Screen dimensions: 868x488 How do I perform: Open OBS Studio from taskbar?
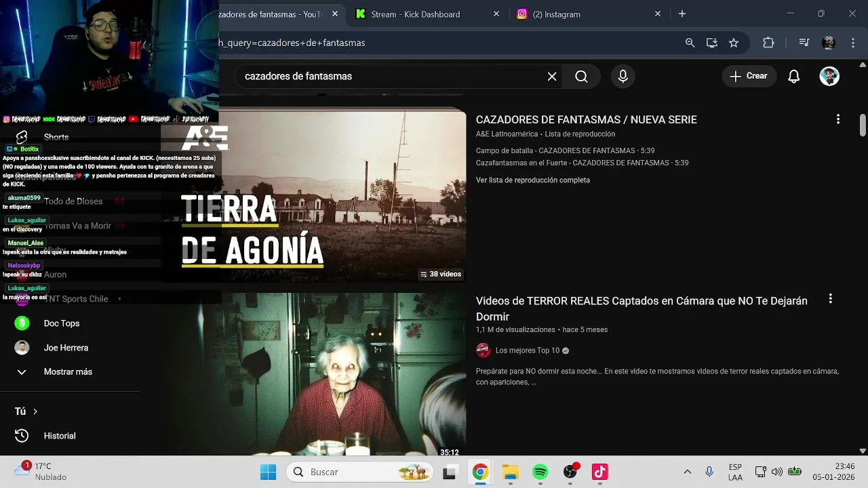click(x=570, y=472)
